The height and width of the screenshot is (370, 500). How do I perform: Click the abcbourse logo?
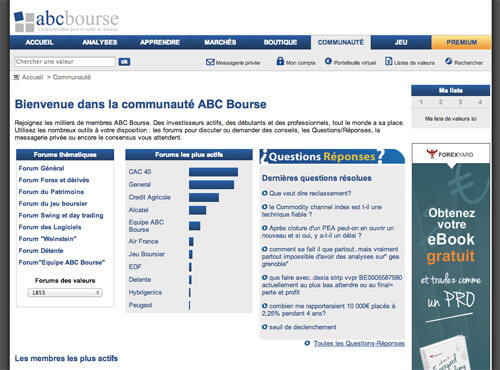coord(66,21)
